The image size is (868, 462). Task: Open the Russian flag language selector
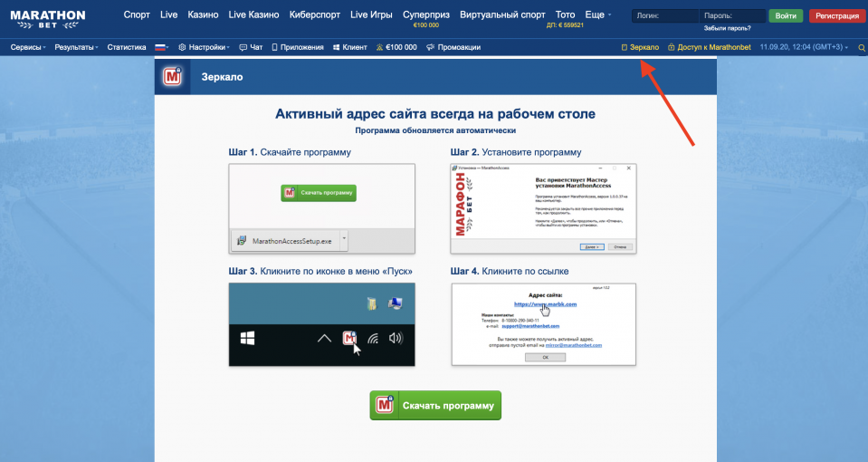(x=162, y=47)
